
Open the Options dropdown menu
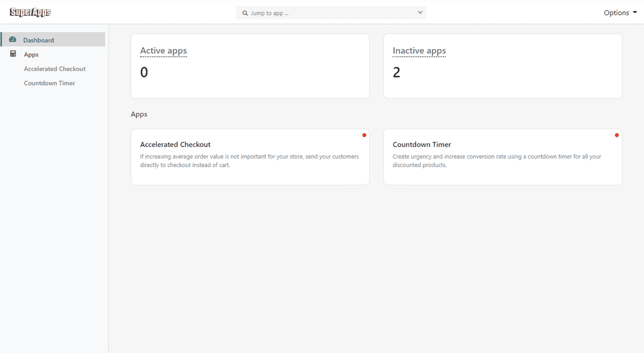(x=616, y=12)
